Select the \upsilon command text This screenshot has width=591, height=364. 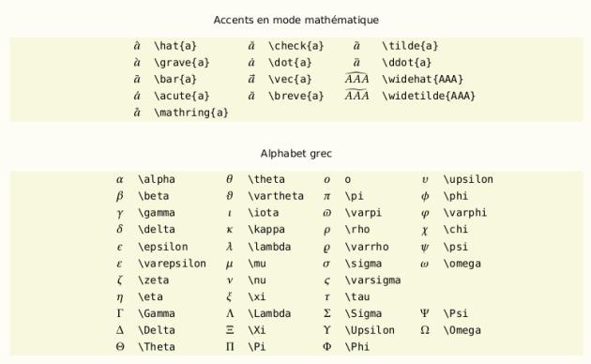click(468, 180)
